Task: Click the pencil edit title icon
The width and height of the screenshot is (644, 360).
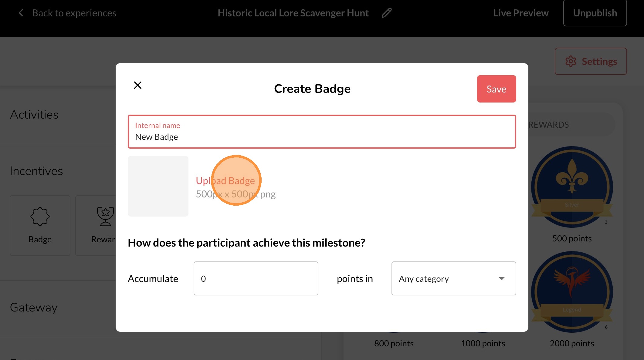Action: point(386,13)
